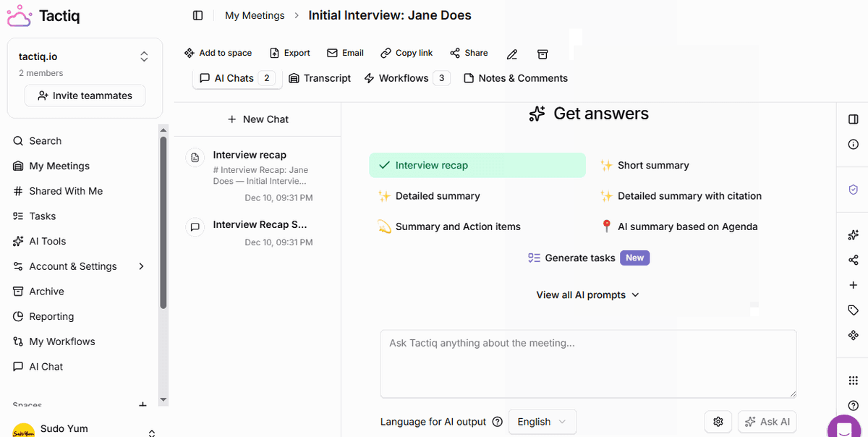The width and height of the screenshot is (868, 437).
Task: Click Generate tasks
Action: (588, 258)
